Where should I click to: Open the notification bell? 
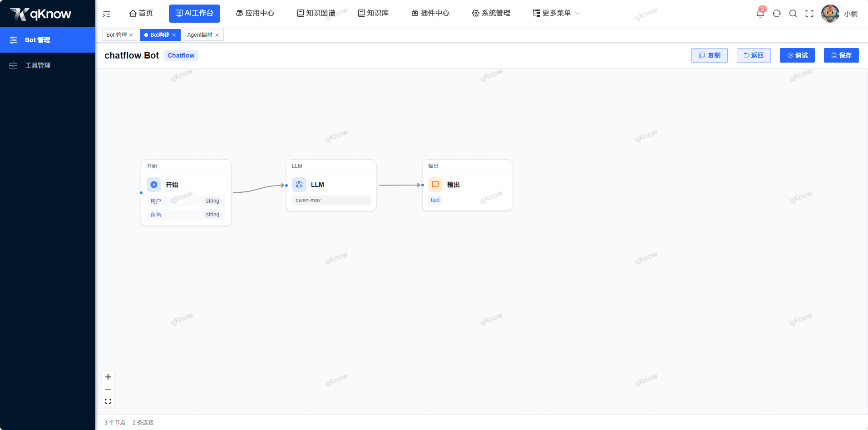pos(760,13)
